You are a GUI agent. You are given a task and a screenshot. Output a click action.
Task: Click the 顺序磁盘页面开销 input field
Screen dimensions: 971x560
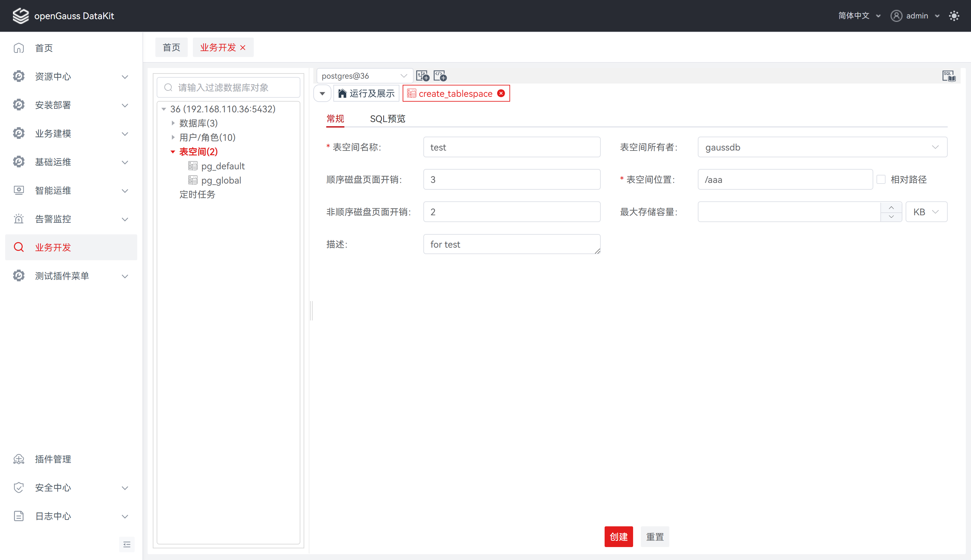[511, 179]
